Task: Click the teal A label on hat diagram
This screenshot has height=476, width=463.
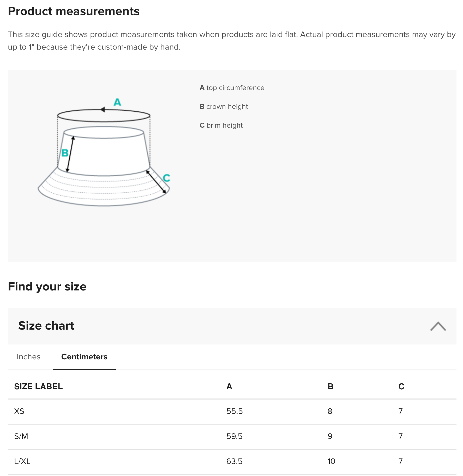Action: (x=117, y=102)
